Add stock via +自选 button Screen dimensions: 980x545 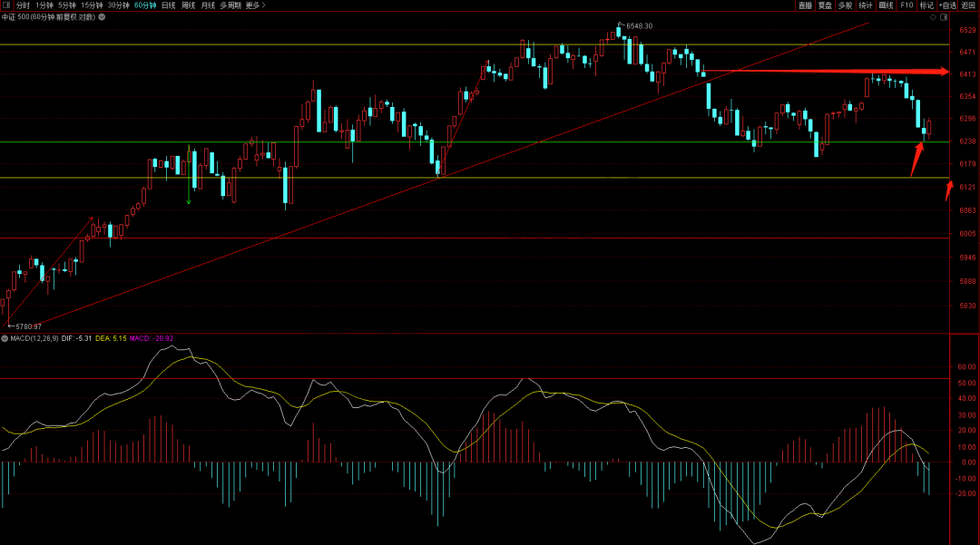947,5
